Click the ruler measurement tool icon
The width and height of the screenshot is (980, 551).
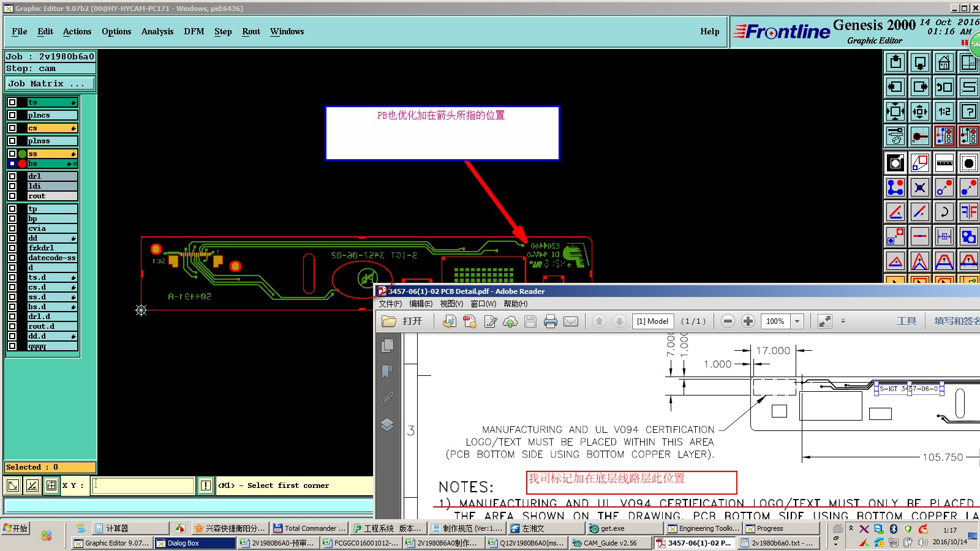point(944,163)
